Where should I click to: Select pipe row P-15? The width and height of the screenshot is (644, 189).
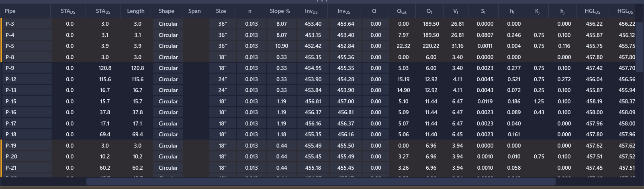point(27,101)
